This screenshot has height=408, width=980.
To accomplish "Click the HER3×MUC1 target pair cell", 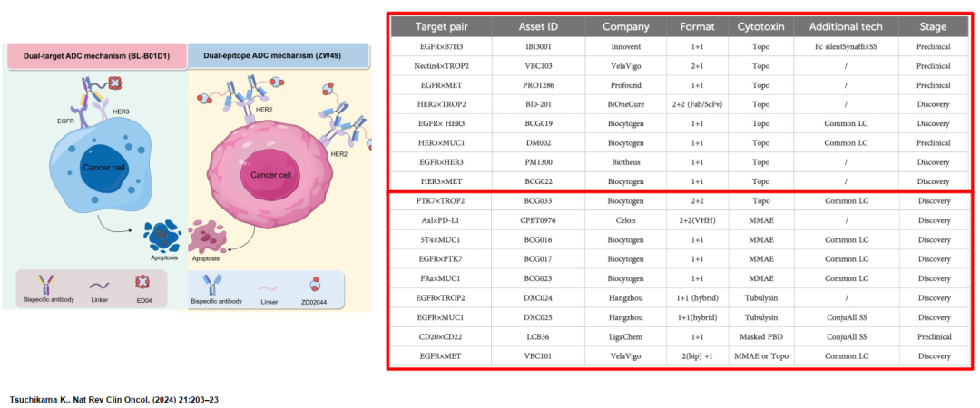I will tap(441, 143).
